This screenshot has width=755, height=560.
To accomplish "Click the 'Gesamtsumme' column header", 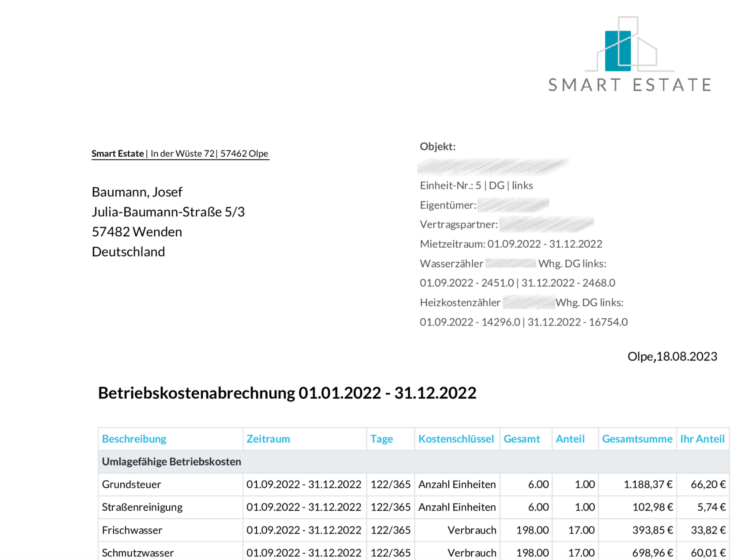I will click(638, 439).
